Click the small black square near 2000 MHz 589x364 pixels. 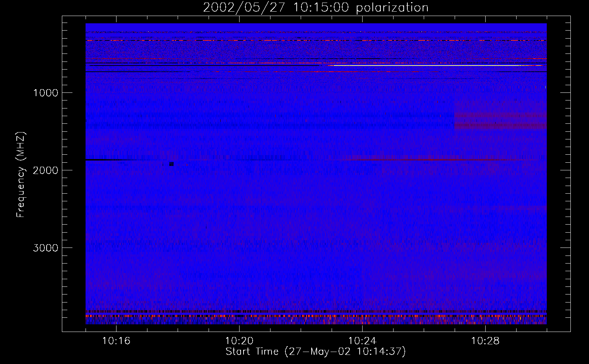coord(171,164)
